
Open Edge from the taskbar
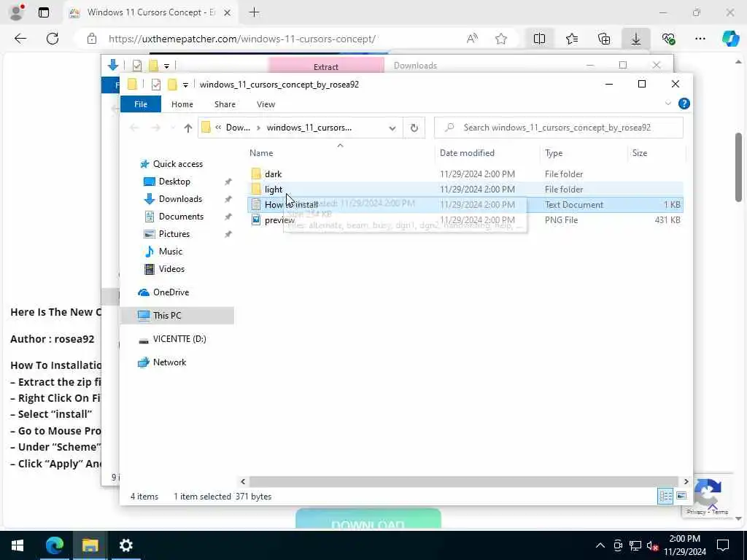(54, 545)
